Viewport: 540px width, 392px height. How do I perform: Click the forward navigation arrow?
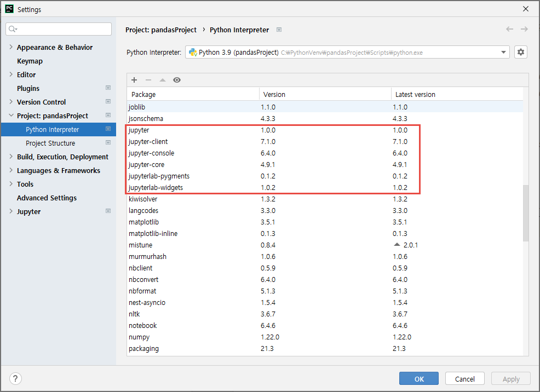pos(524,29)
